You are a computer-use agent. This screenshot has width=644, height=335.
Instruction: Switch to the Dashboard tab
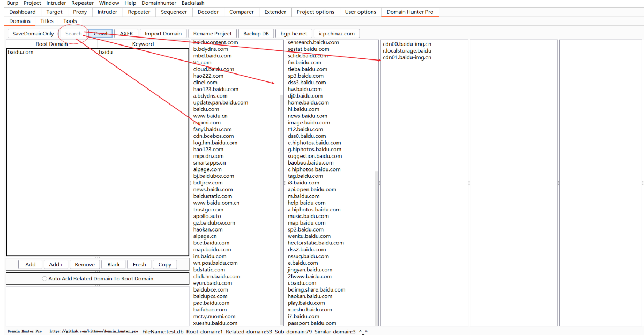[x=23, y=12]
